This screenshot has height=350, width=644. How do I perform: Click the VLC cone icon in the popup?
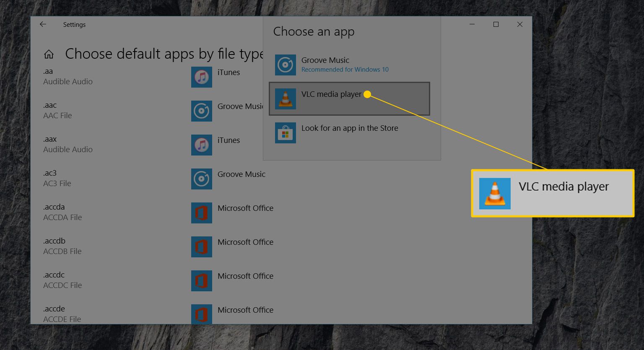(286, 99)
